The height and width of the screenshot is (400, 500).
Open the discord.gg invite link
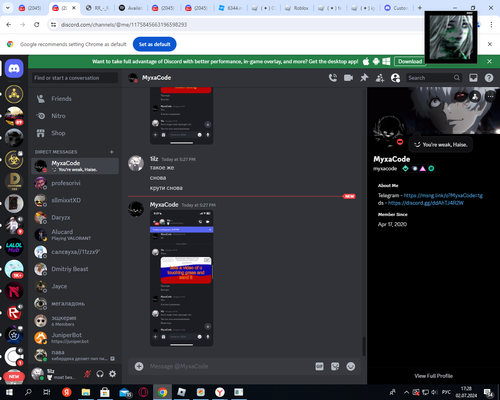click(x=426, y=203)
